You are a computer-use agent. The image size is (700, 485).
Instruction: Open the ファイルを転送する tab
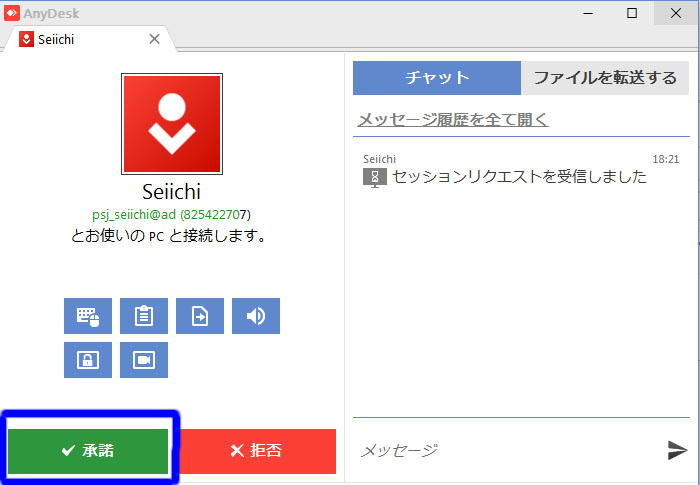[x=605, y=78]
